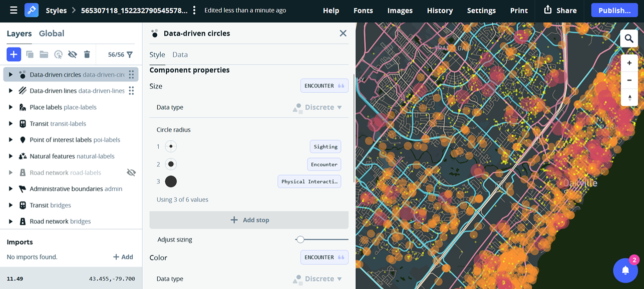Open the Global tab in the sidebar
This screenshot has height=289, width=644.
click(52, 33)
